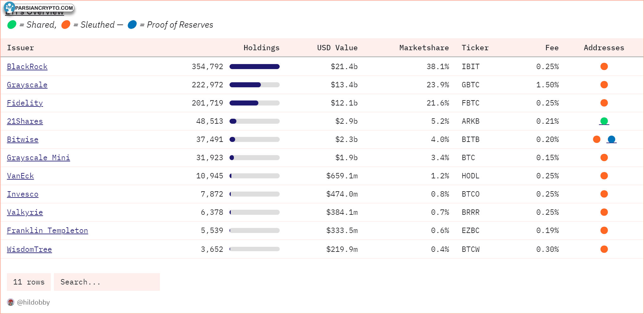Click the orange address dot for VanEck
Screen dimensions: 644x314
[x=604, y=176]
